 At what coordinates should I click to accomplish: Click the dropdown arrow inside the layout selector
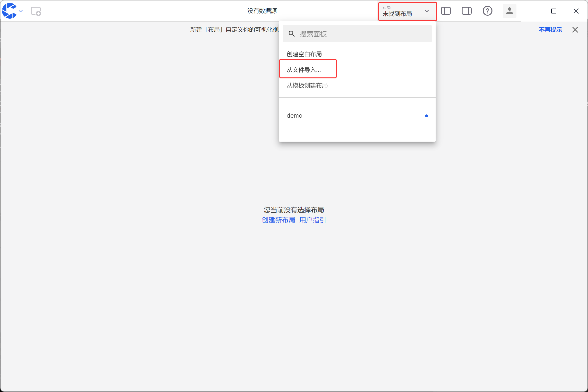[x=427, y=11]
